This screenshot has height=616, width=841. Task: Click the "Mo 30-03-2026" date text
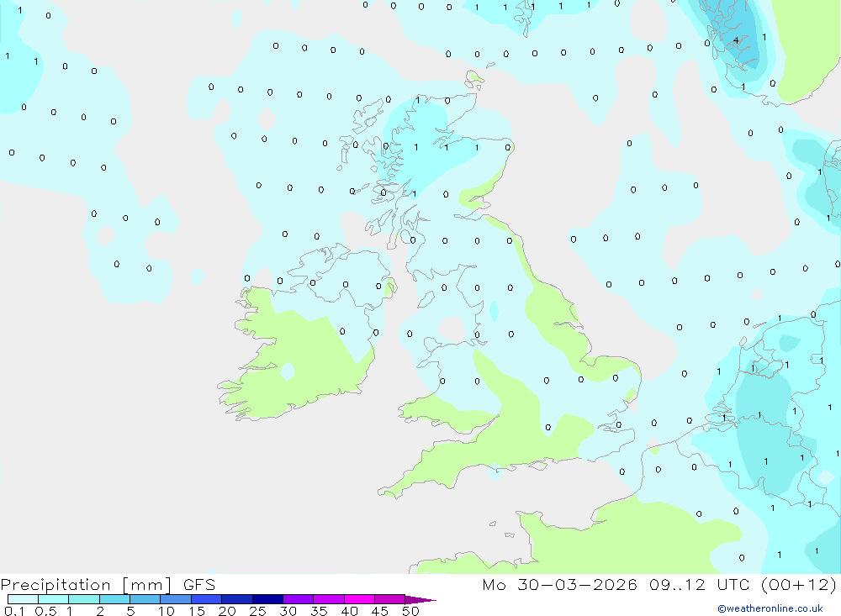tap(559, 584)
